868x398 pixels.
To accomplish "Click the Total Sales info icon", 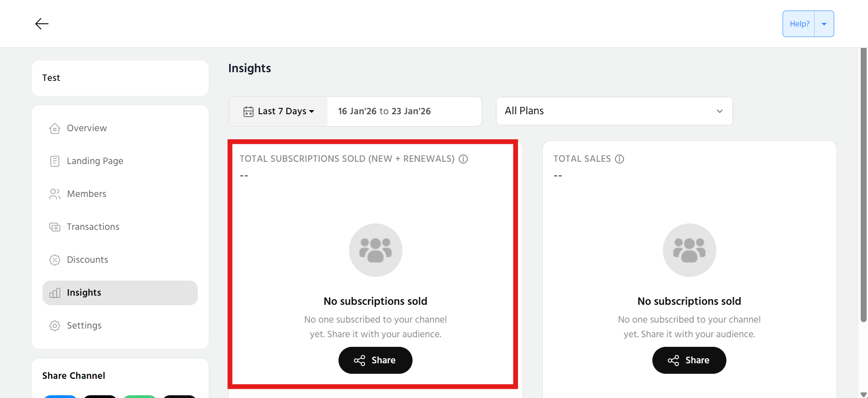I will pyautogui.click(x=619, y=159).
